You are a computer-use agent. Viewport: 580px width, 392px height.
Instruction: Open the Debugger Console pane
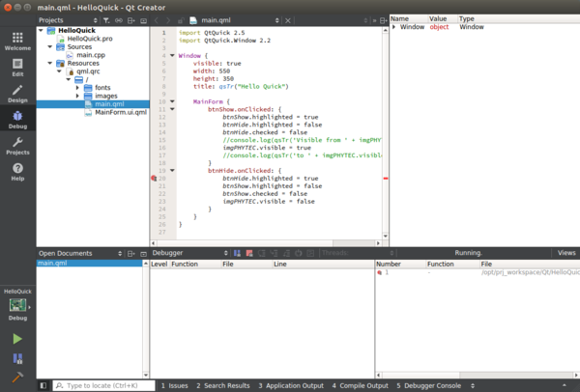pyautogui.click(x=429, y=385)
